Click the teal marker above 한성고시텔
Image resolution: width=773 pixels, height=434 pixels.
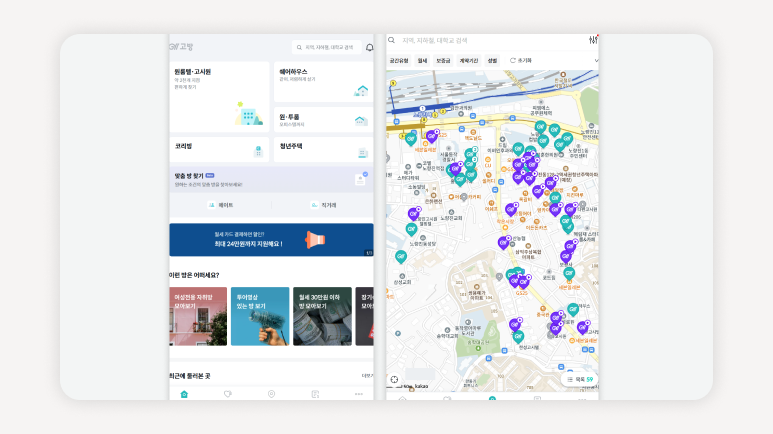[518, 337]
